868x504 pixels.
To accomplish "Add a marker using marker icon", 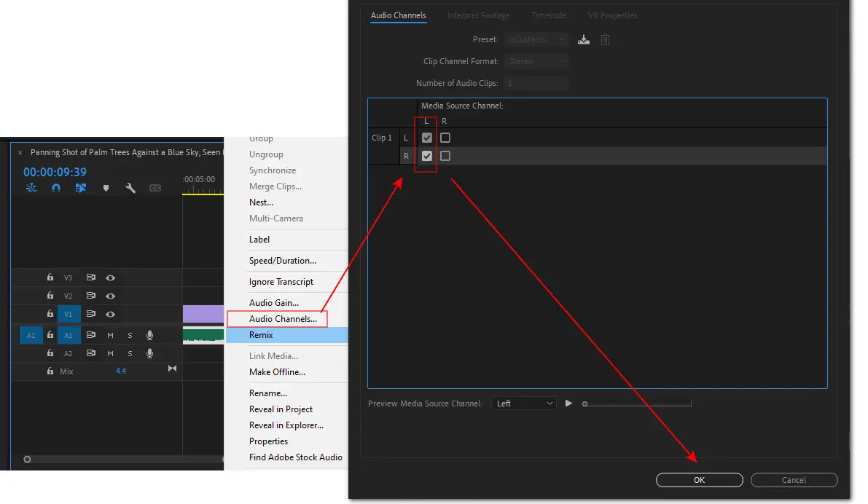I will (x=106, y=188).
